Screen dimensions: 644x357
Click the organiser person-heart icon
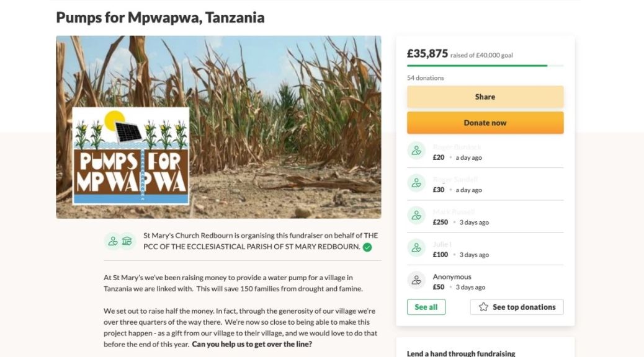coord(112,241)
